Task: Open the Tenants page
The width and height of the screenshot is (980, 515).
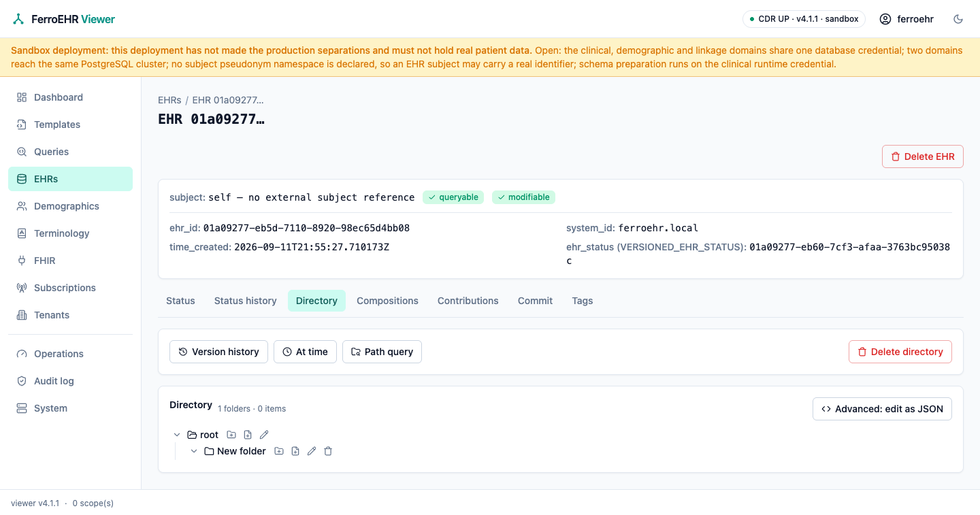Action: (x=70, y=315)
